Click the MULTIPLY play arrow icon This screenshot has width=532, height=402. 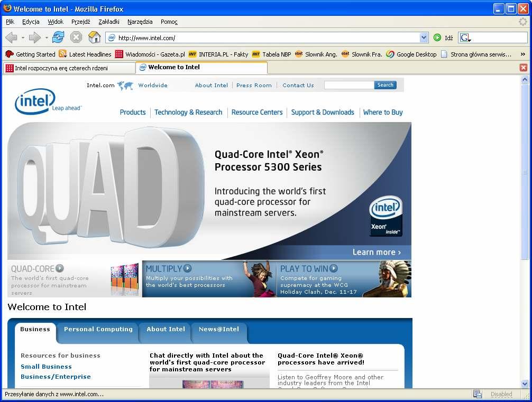[188, 268]
